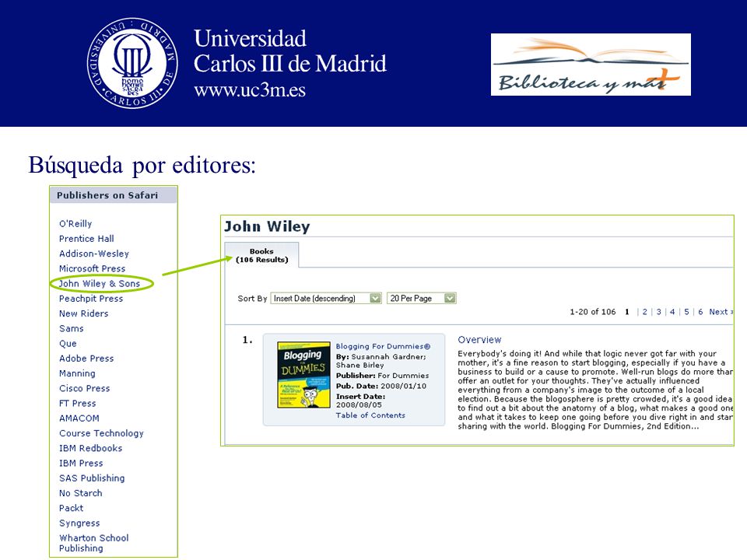Open the New Riders publisher link
Screen dimensions: 747x560
(84, 313)
